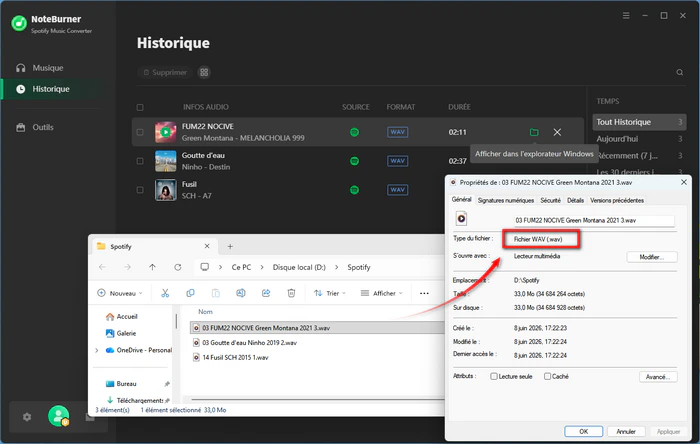Open the user account avatar icon
This screenshot has height=444, width=700.
[x=58, y=416]
